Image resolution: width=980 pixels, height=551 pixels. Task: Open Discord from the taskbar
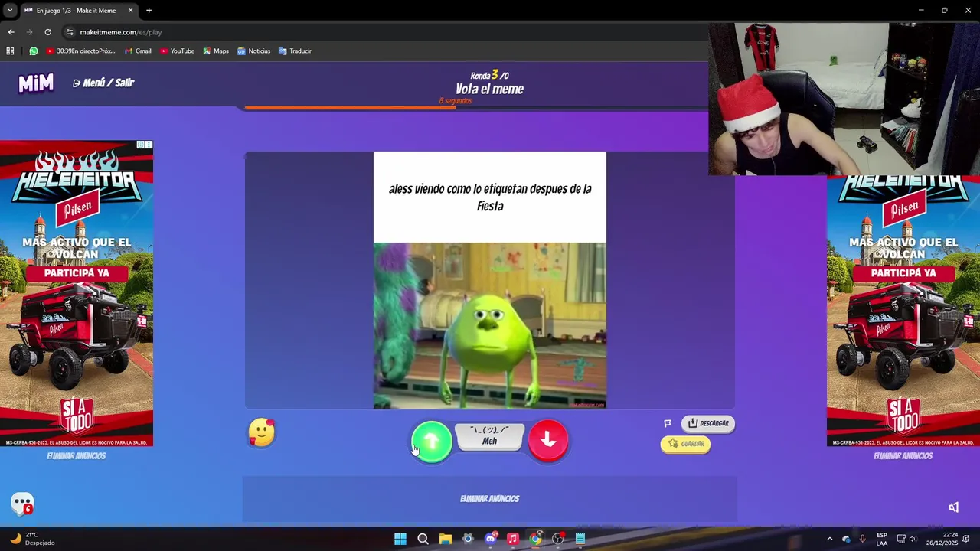click(x=491, y=539)
